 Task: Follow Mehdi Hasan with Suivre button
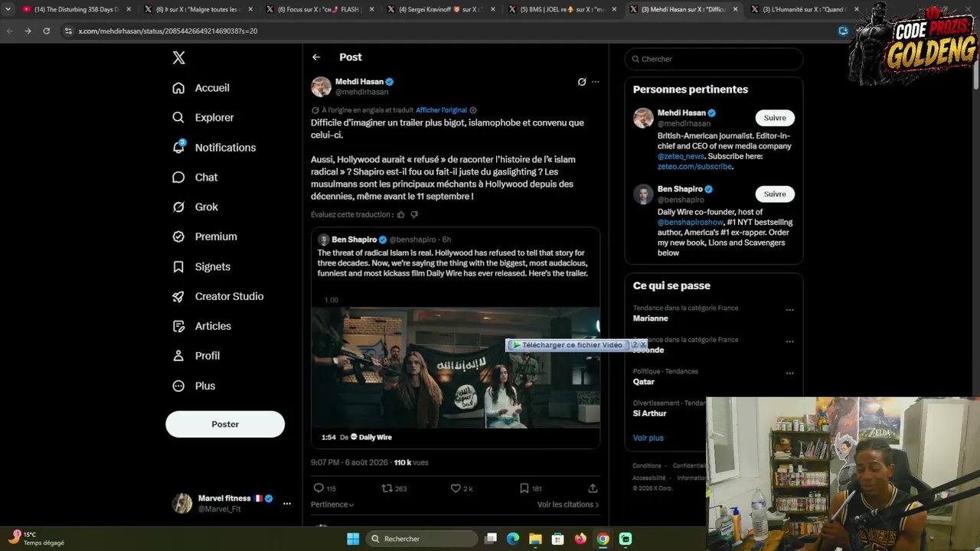(x=775, y=118)
